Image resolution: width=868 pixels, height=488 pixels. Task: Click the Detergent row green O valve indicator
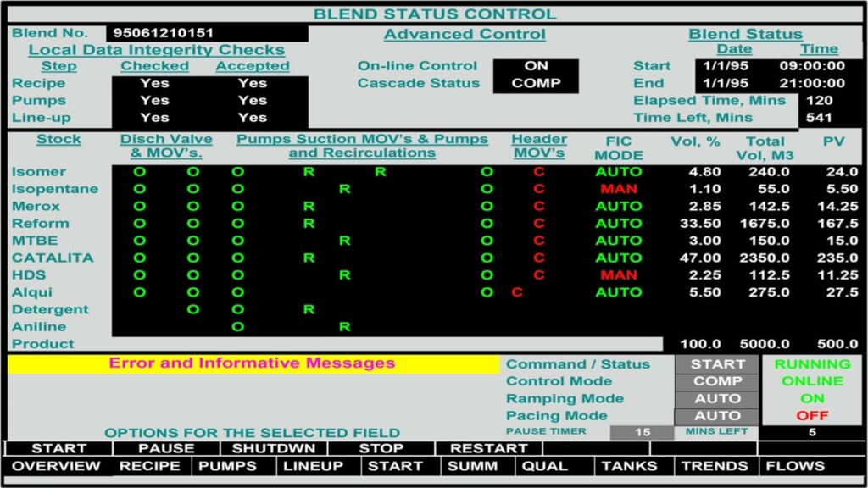[x=193, y=310]
